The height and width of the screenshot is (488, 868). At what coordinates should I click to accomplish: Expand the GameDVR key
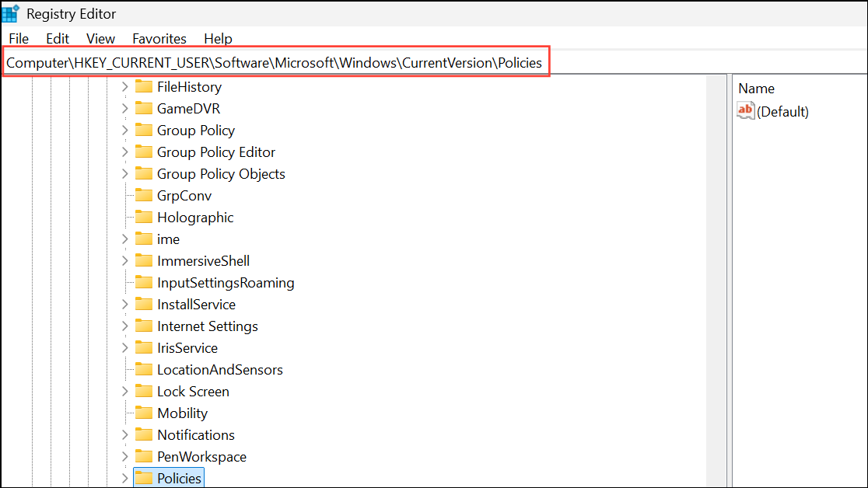(125, 109)
